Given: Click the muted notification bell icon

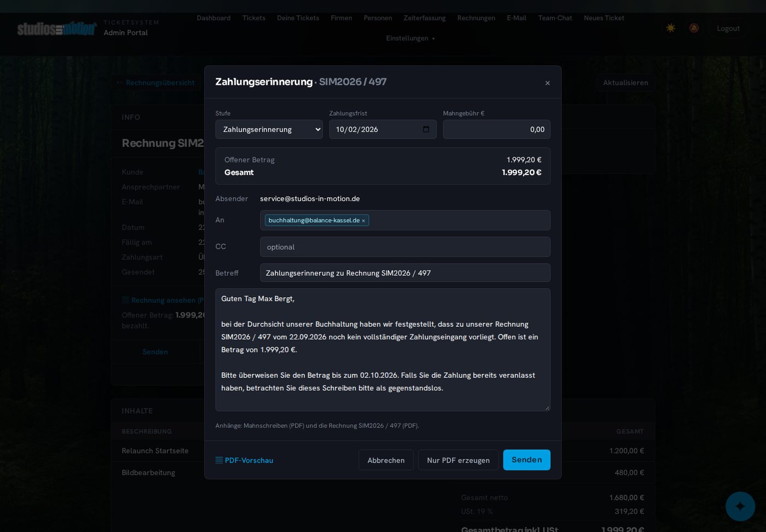Looking at the screenshot, I should [x=694, y=28].
